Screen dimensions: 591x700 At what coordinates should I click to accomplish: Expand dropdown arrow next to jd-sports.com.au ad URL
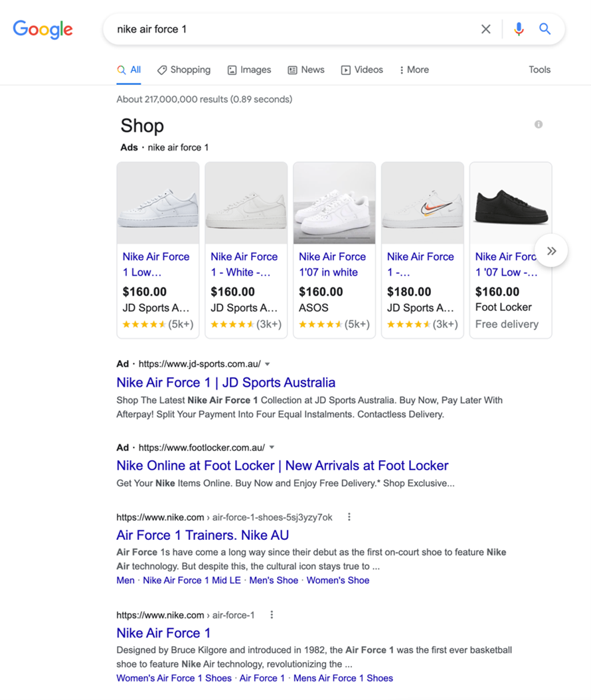[x=268, y=364]
